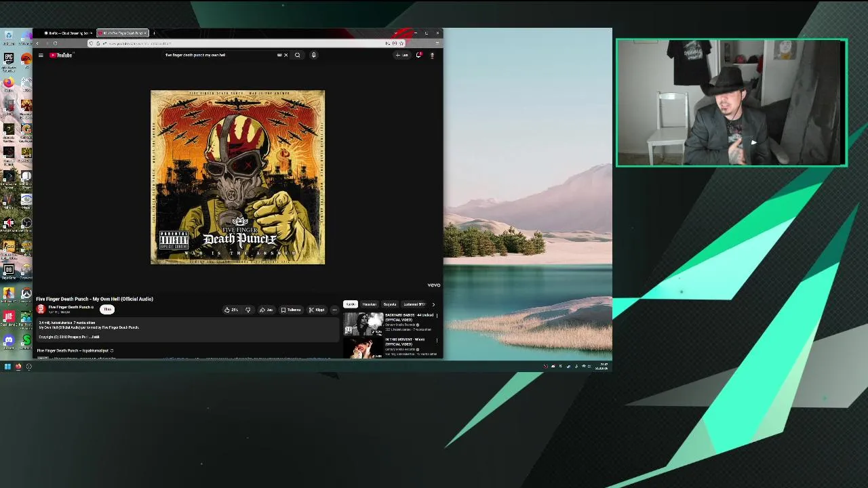Run the YouTube search magnifier button
Screen dimensions: 868x488
297,55
